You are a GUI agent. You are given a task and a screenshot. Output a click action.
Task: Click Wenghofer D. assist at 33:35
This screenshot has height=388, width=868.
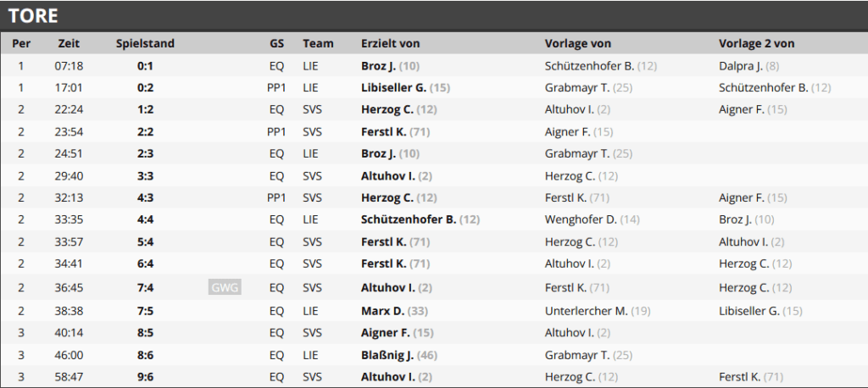tap(581, 219)
